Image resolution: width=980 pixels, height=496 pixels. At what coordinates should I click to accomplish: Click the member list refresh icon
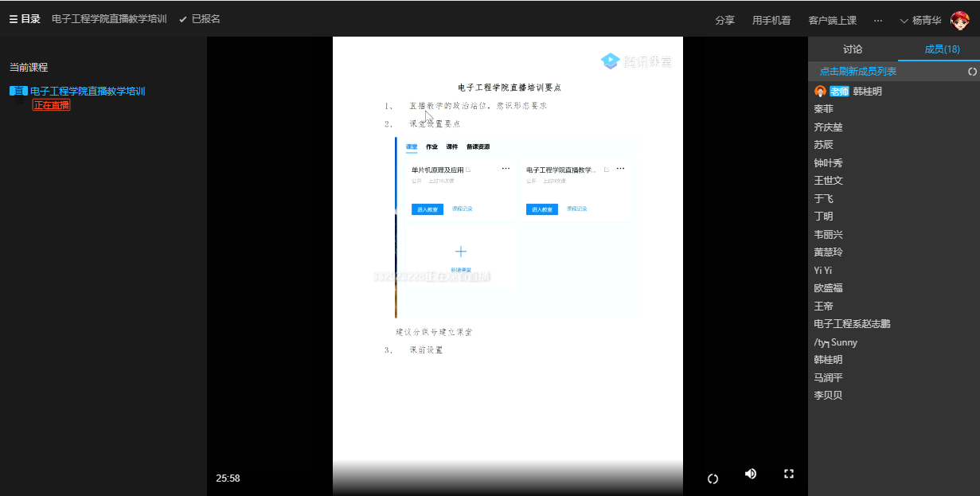pyautogui.click(x=972, y=72)
